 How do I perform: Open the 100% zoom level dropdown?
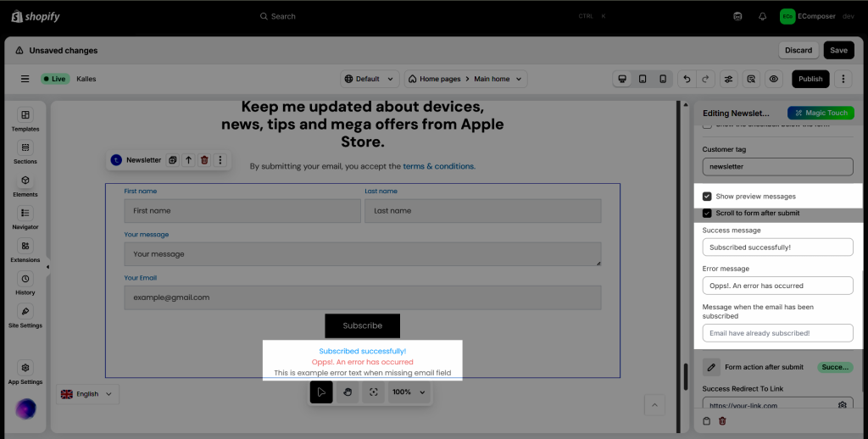pyautogui.click(x=409, y=392)
